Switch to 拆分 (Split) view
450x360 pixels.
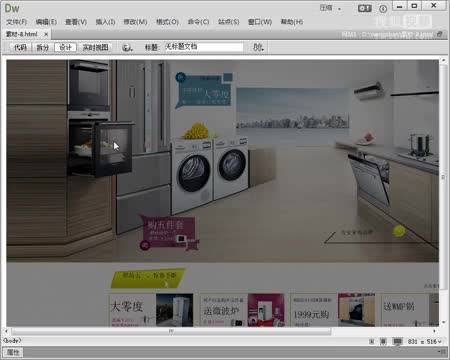pos(42,47)
